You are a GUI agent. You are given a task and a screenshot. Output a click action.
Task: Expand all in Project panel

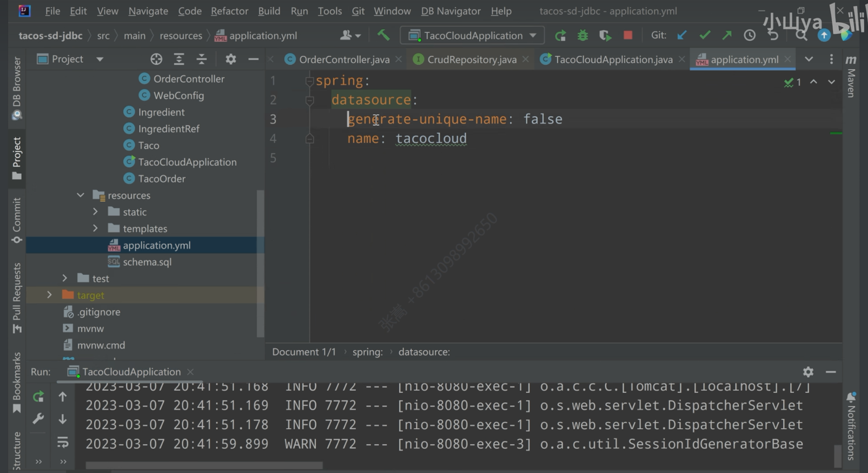[179, 59]
